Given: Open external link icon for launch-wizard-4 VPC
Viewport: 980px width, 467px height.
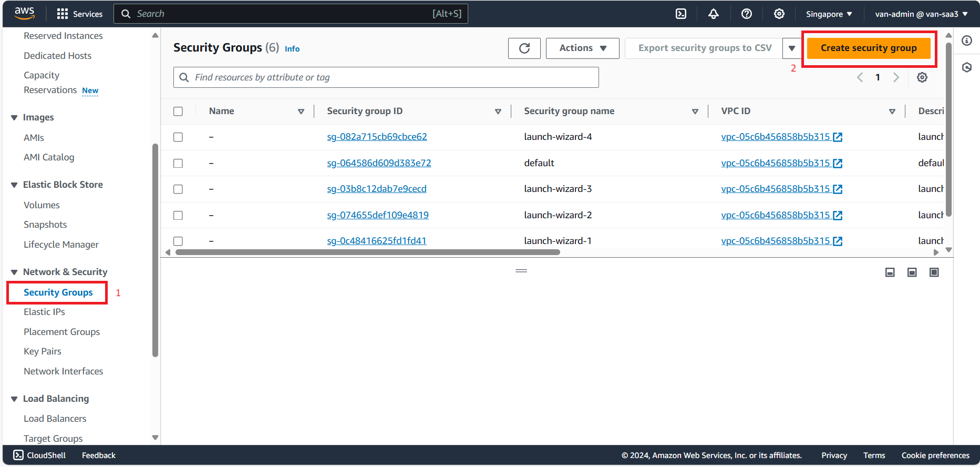Looking at the screenshot, I should [x=838, y=137].
